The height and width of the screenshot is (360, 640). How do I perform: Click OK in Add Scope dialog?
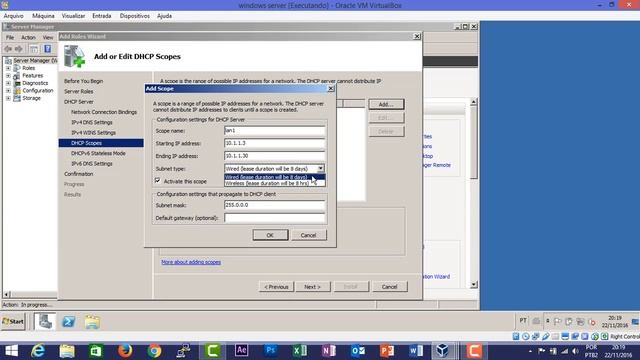[270, 235]
